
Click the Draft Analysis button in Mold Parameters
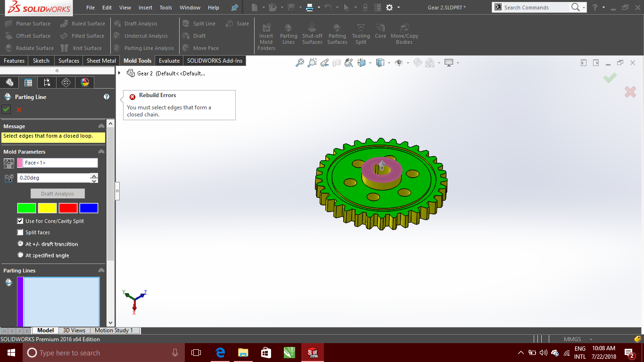[x=58, y=193]
